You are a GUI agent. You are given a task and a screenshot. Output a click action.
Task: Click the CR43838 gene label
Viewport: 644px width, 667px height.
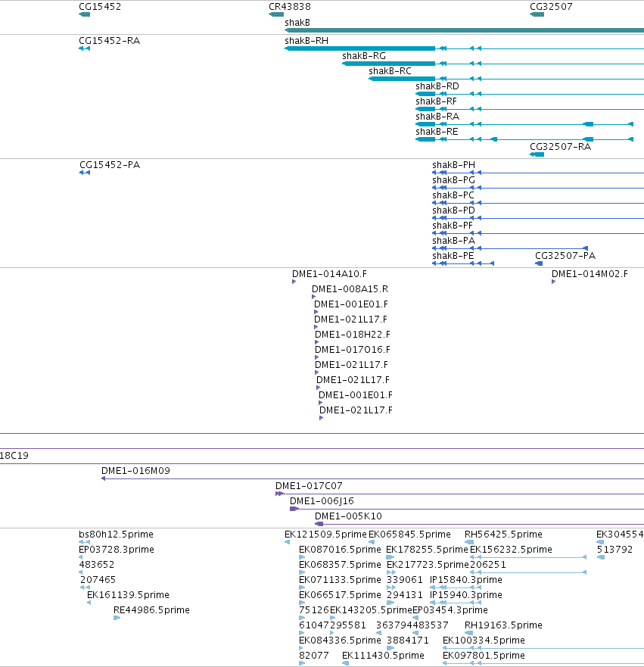point(290,7)
